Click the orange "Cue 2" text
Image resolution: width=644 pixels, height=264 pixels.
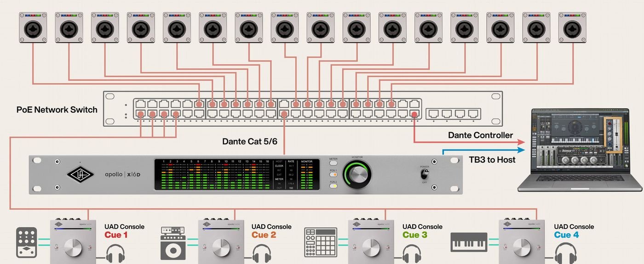coord(264,235)
